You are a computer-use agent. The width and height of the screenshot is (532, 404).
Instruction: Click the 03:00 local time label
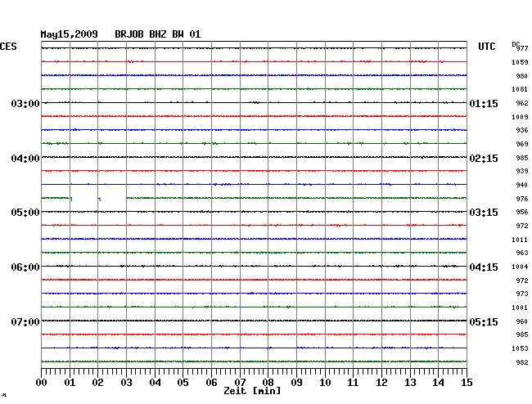(25, 103)
